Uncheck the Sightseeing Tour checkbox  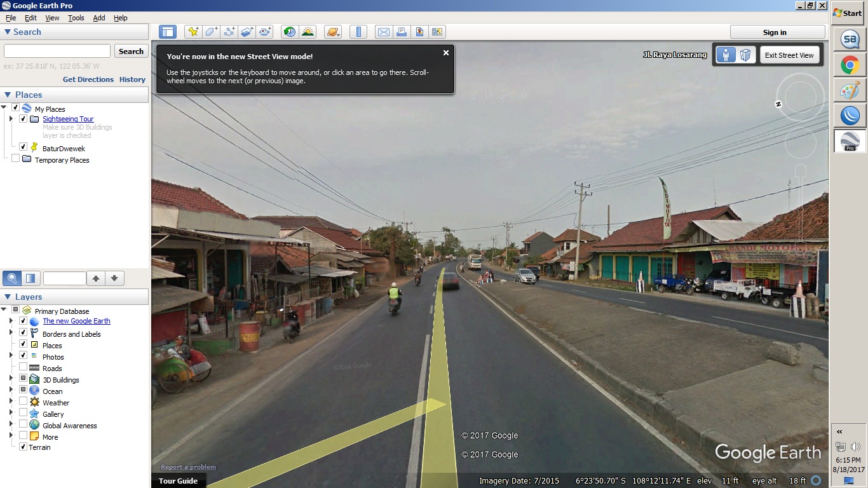24,118
